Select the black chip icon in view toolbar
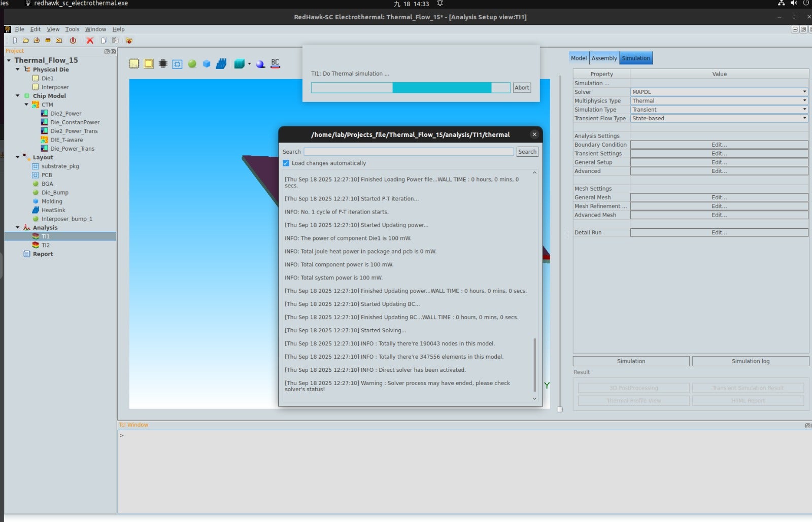 (x=163, y=64)
